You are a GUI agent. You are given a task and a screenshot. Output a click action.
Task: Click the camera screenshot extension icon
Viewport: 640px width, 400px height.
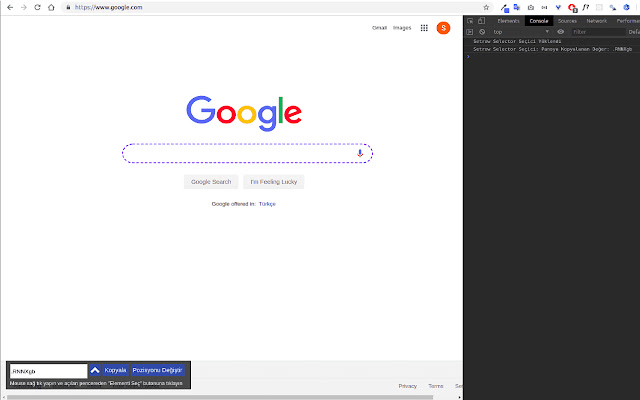click(531, 7)
